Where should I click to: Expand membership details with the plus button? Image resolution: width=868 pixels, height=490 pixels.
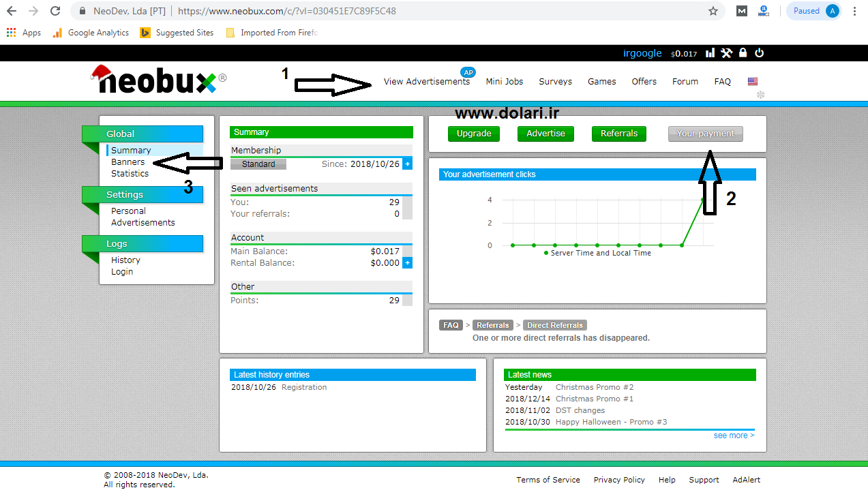(x=407, y=164)
